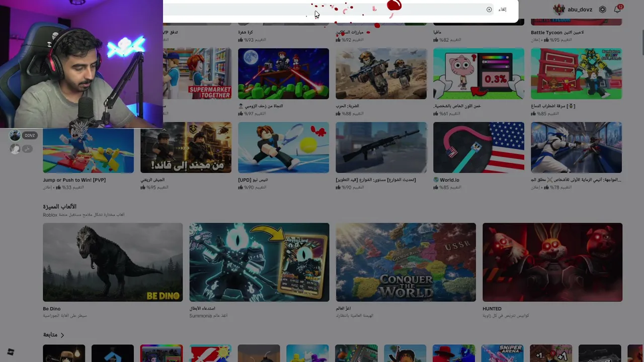The width and height of the screenshot is (644, 362).
Task: Open the متابعة section heading
Action: [50, 335]
